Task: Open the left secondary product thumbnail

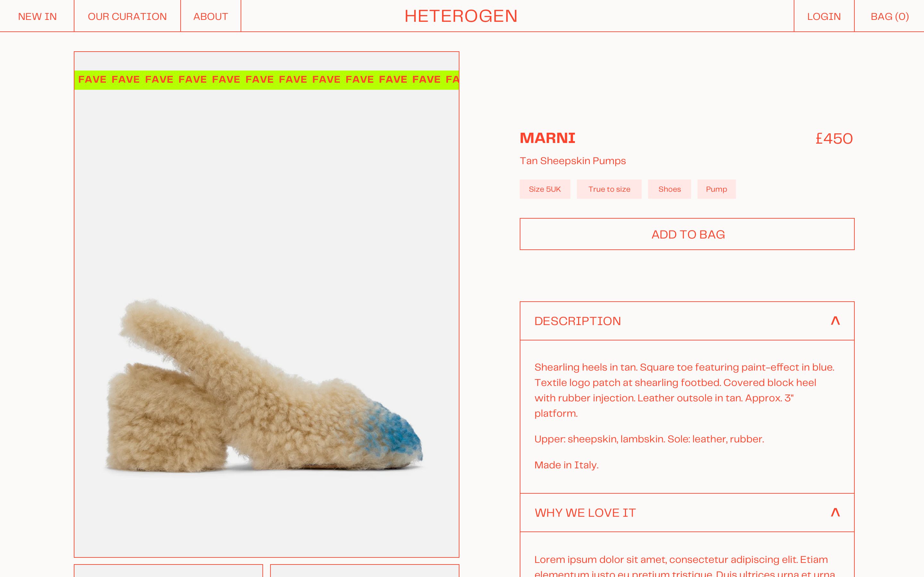Action: (x=168, y=571)
